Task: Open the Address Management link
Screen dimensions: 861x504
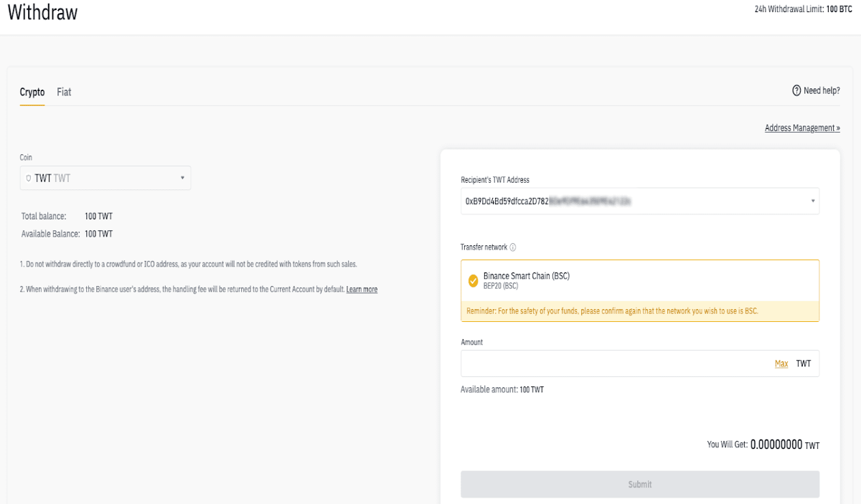Action: click(802, 128)
